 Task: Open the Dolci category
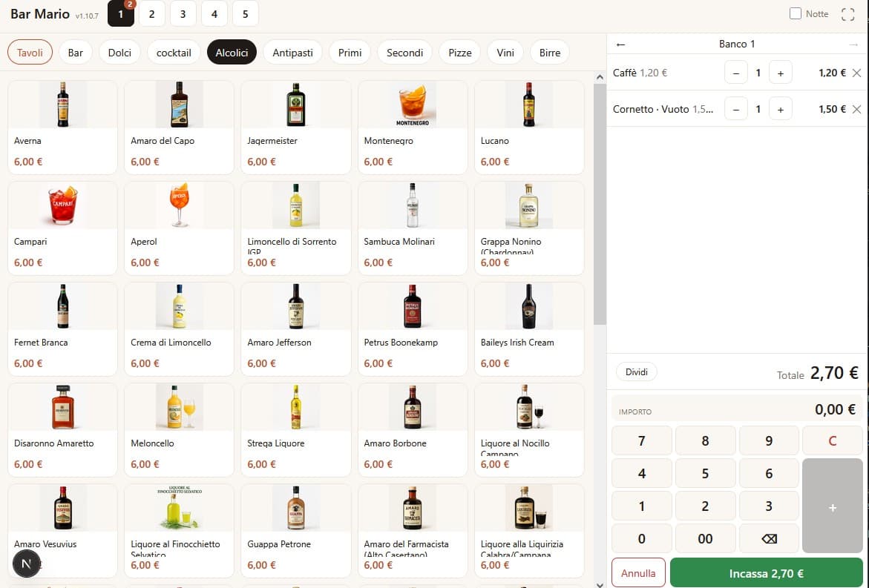click(x=119, y=52)
